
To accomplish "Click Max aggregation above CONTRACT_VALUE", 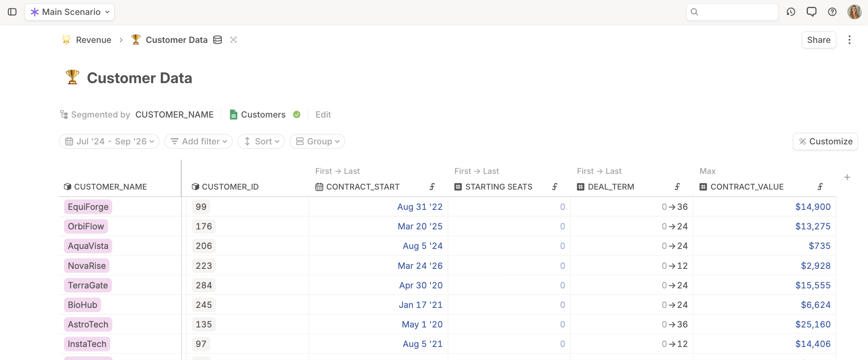I will pyautogui.click(x=708, y=171).
